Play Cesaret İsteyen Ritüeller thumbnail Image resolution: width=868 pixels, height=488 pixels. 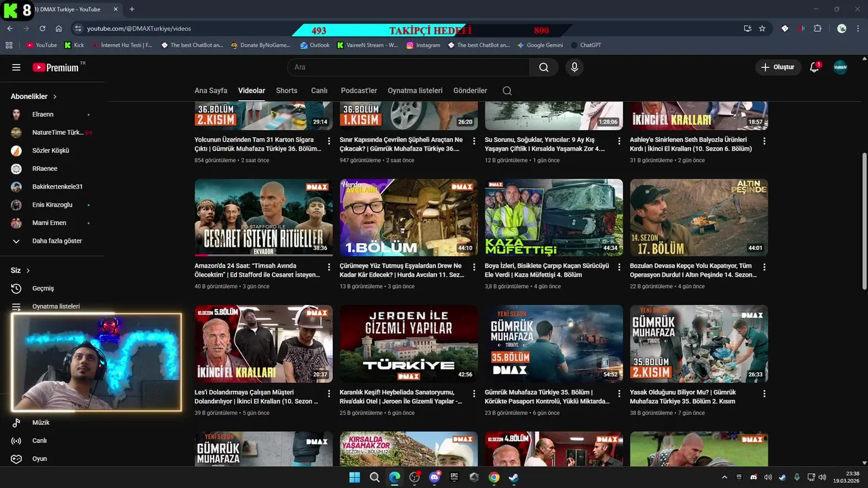pyautogui.click(x=264, y=218)
